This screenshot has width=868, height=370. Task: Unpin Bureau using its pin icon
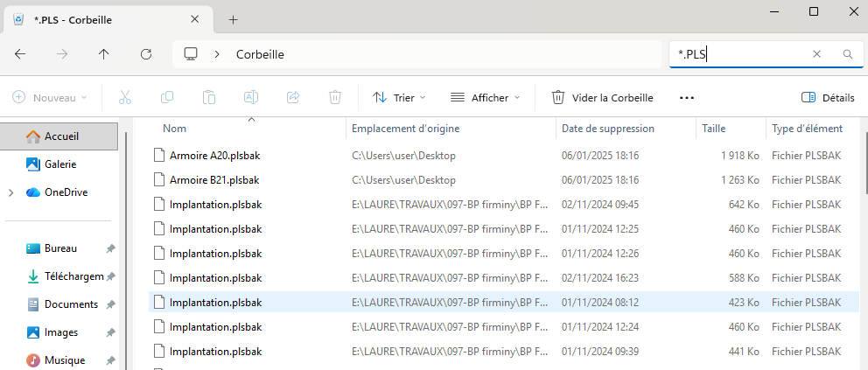point(111,249)
